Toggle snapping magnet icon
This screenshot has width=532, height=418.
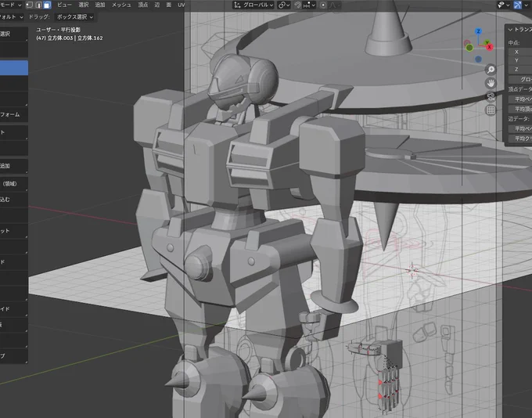(297, 5)
